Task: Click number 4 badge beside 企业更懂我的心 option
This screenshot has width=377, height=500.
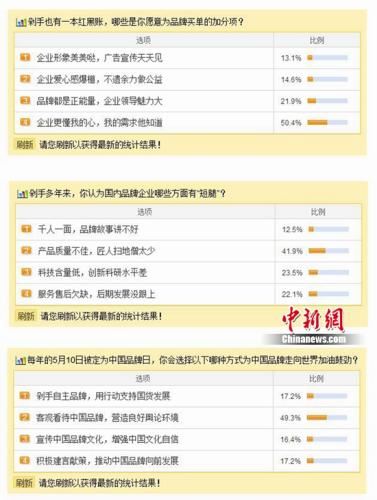Action: 25,122
